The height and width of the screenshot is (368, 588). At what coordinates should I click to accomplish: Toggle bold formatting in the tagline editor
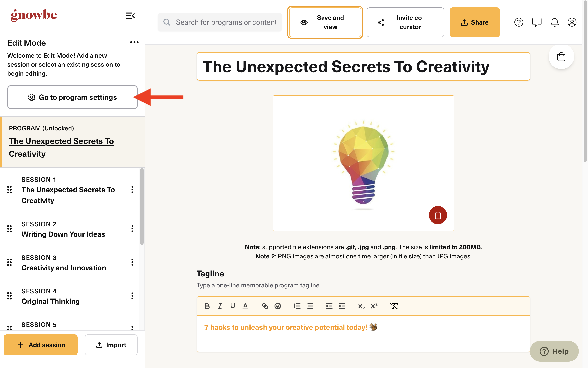pos(207,306)
